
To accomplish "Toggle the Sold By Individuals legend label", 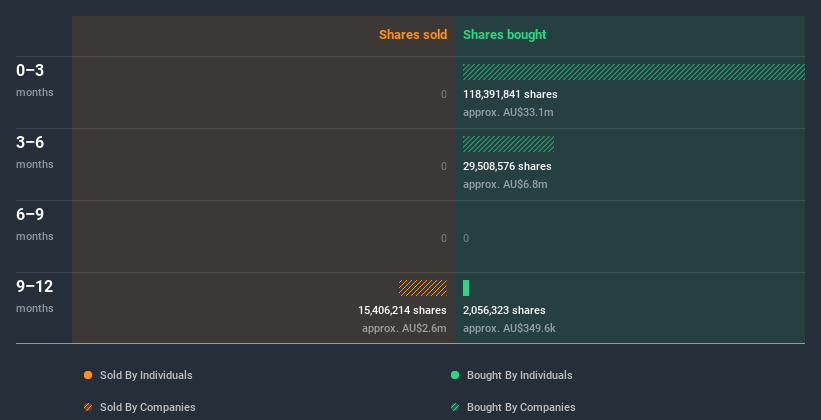I will tap(146, 375).
